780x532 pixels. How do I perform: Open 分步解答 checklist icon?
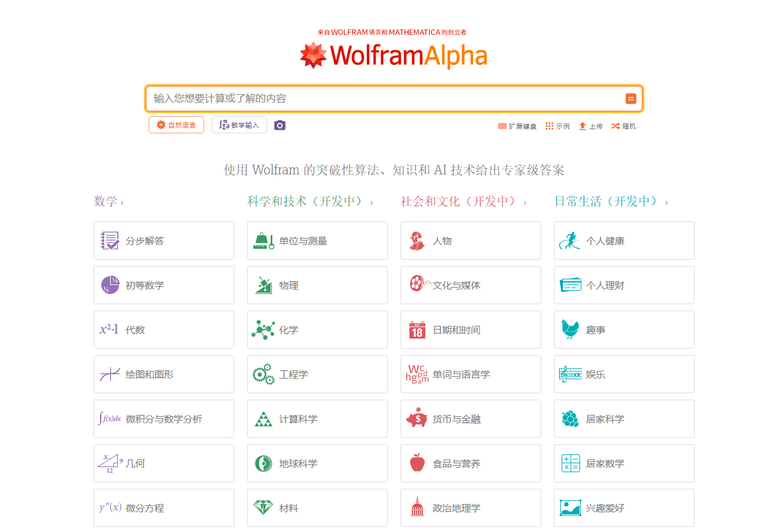click(110, 241)
